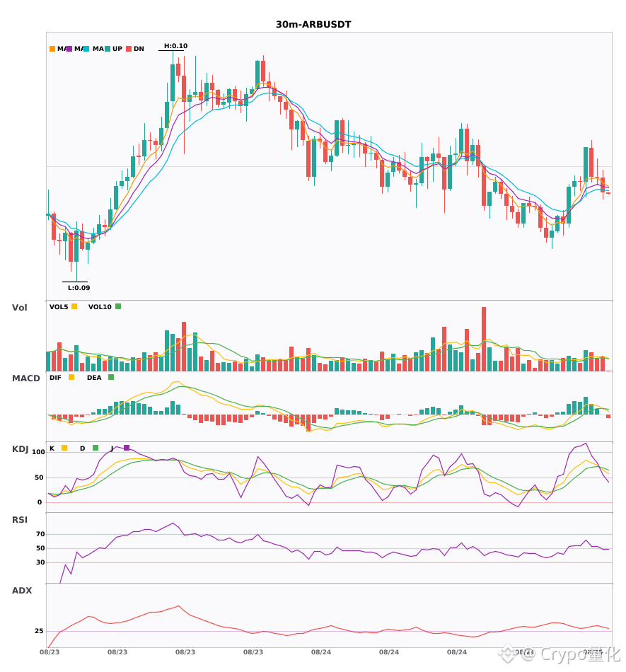Click the KDJ axis value 100
626x672 pixels.
[39, 452]
